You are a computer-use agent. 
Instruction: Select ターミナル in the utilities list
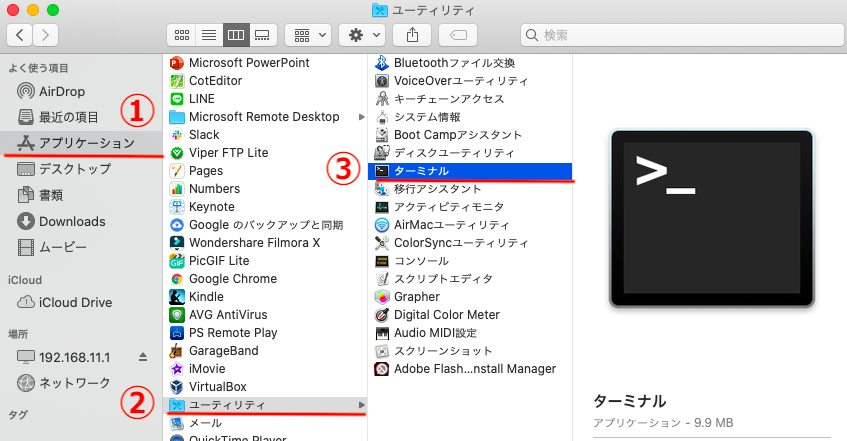[x=470, y=171]
